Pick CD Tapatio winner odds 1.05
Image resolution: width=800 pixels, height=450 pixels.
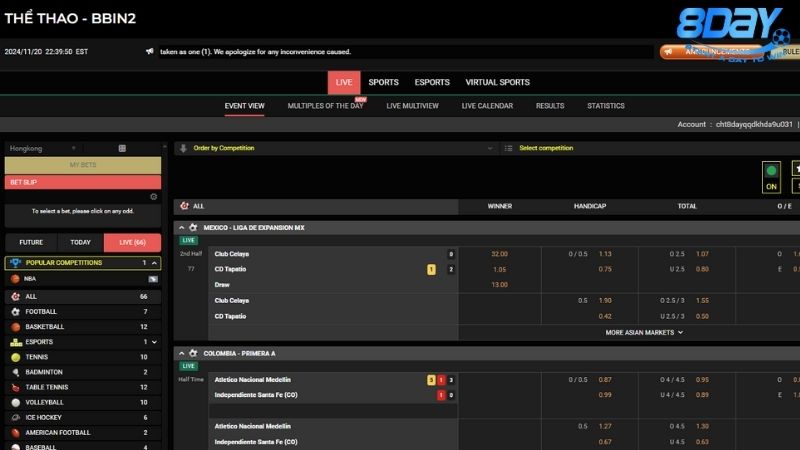point(499,269)
